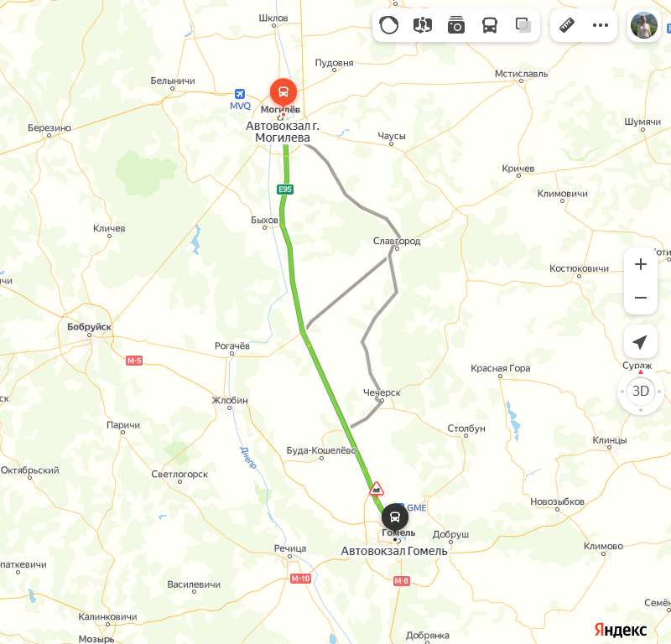Open the user profile avatar

coord(643,25)
